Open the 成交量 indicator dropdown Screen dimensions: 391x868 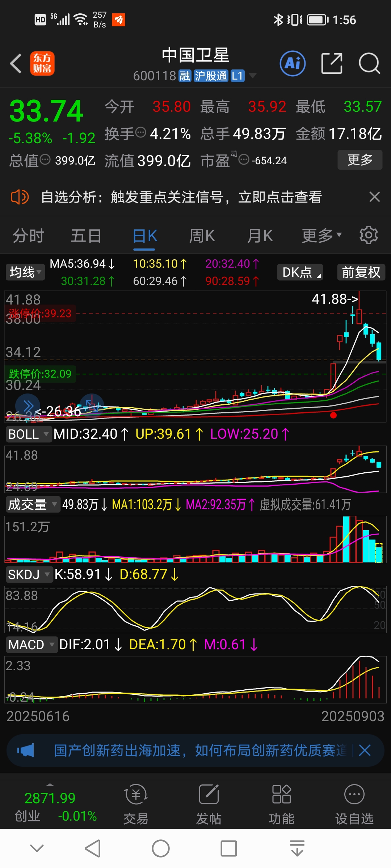tap(33, 504)
